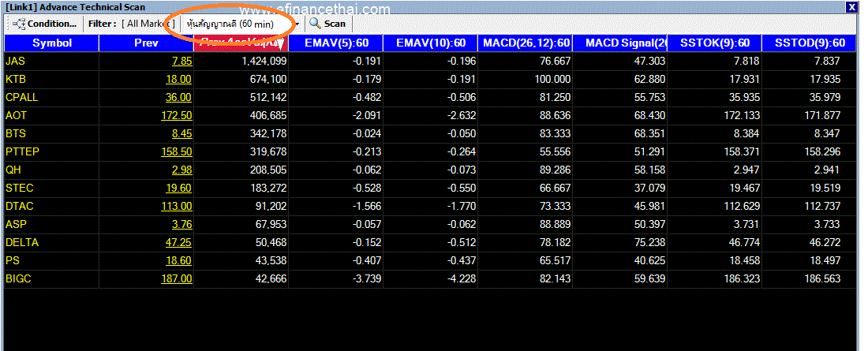The height and width of the screenshot is (351, 868).
Task: Open the 19.60 price link for STEC
Action: (x=178, y=189)
